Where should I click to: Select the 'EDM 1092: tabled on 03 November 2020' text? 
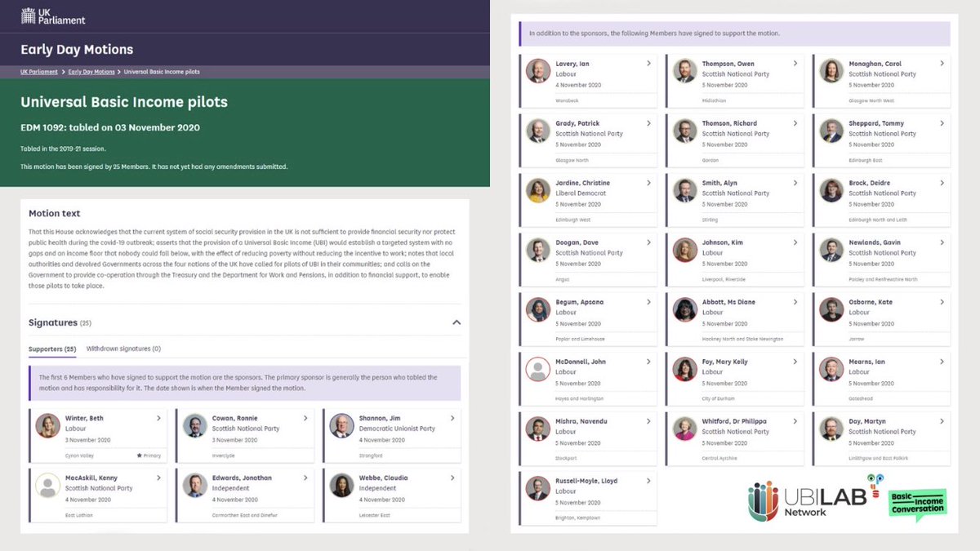110,128
